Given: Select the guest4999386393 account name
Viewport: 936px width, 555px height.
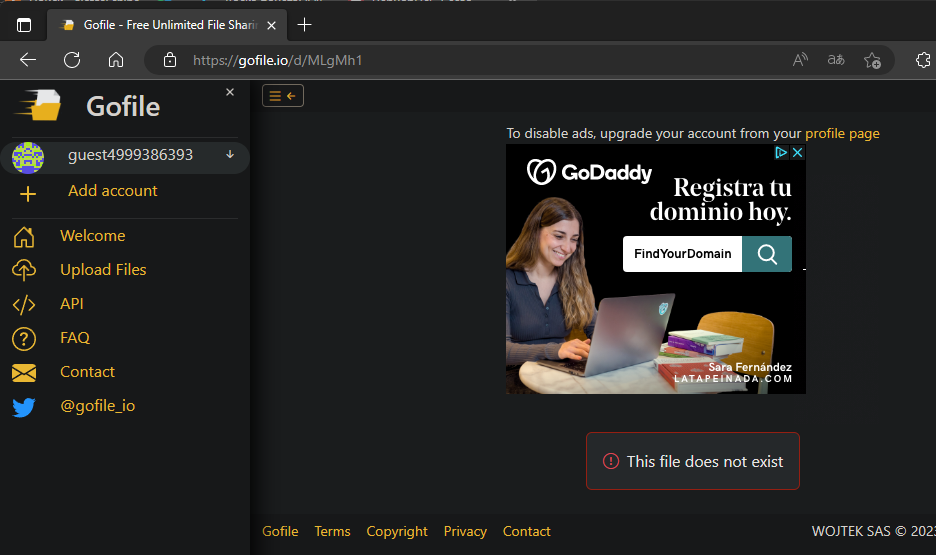Looking at the screenshot, I should [130, 155].
